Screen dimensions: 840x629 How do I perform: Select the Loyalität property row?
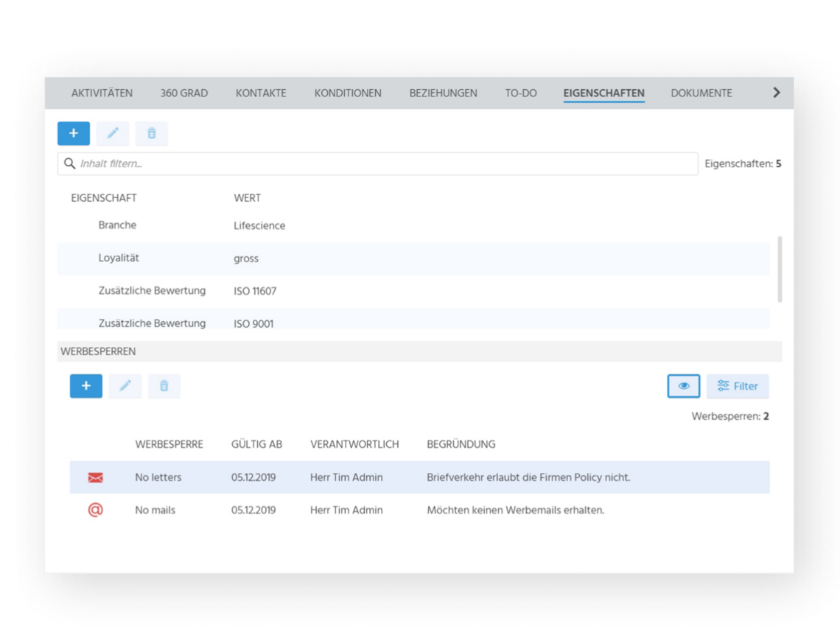coord(413,259)
